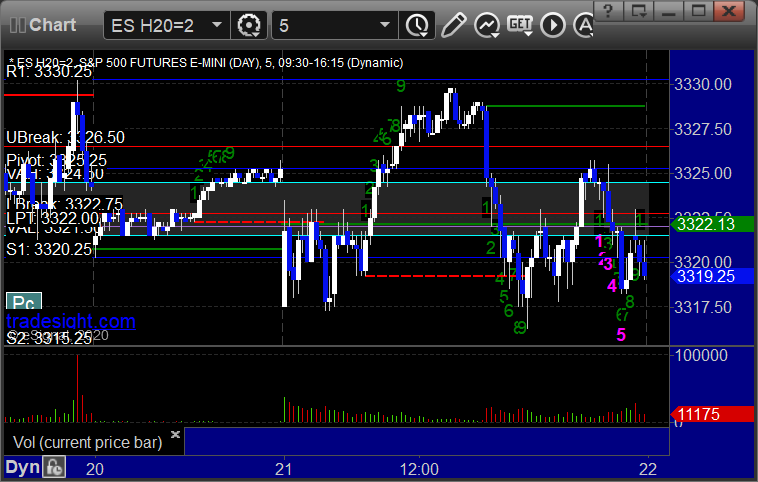This screenshot has height=482, width=758.
Task: Click the green 3322.13 price marker
Action: 712,224
